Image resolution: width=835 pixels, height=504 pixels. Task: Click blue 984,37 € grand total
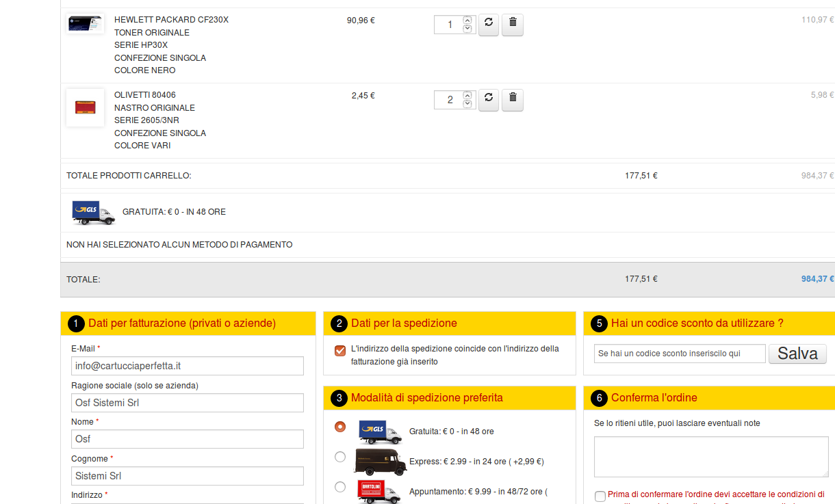[818, 279]
